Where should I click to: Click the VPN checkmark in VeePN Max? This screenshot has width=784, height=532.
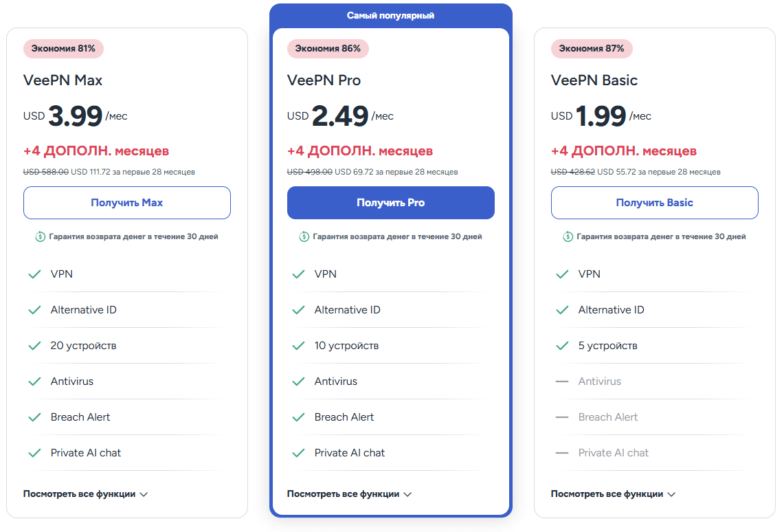tap(34, 274)
